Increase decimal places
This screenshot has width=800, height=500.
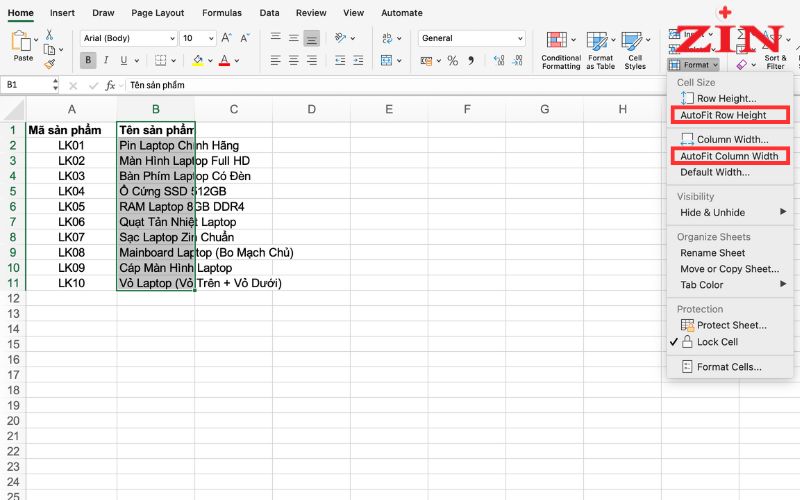499,61
